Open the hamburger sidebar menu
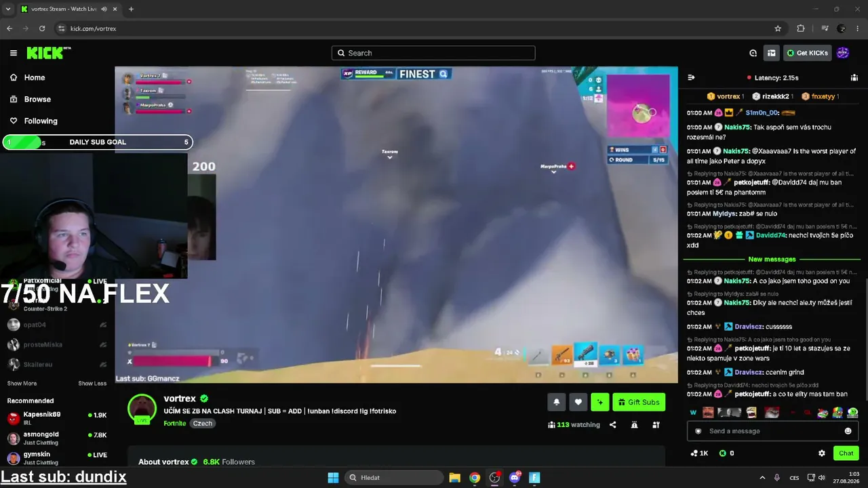This screenshot has height=488, width=868. [14, 53]
